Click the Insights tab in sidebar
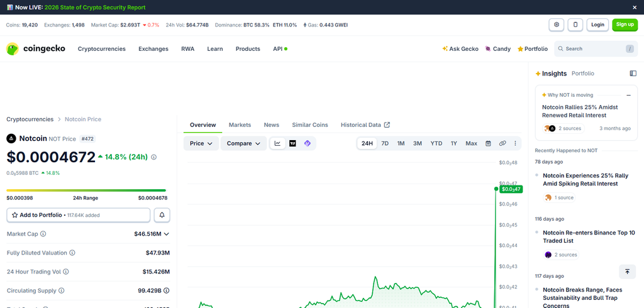Viewport: 644px width, 308px height. tap(551, 74)
